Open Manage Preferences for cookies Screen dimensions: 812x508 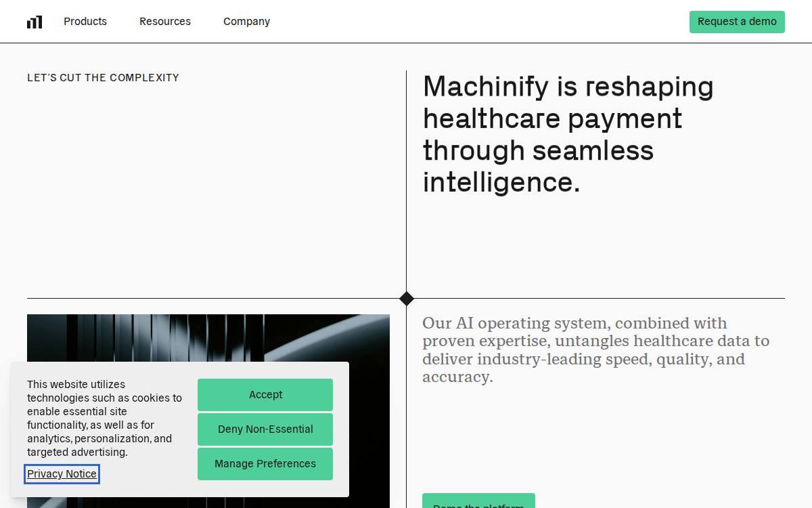tap(265, 464)
